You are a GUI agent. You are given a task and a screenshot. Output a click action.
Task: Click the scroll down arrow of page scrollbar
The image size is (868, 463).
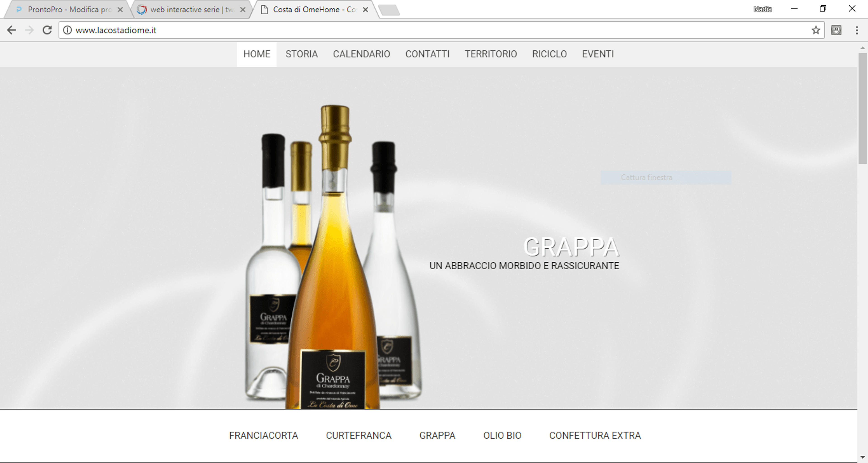pyautogui.click(x=862, y=457)
